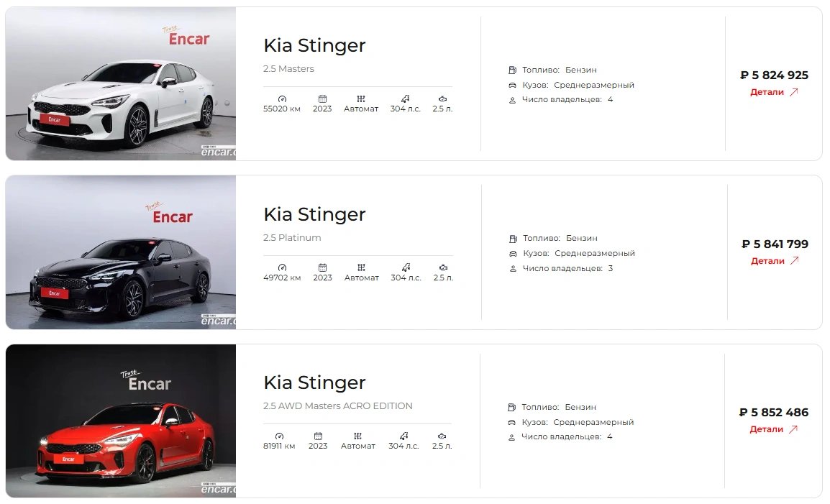Open the red Kia Stinger photo
This screenshot has width=830, height=504.
pos(121,421)
